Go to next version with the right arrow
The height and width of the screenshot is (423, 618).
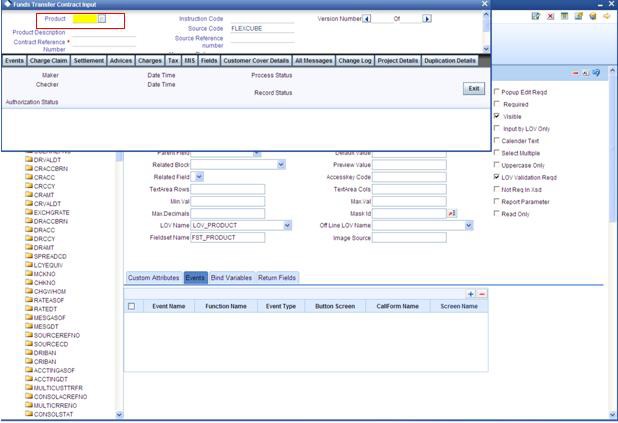click(x=427, y=19)
